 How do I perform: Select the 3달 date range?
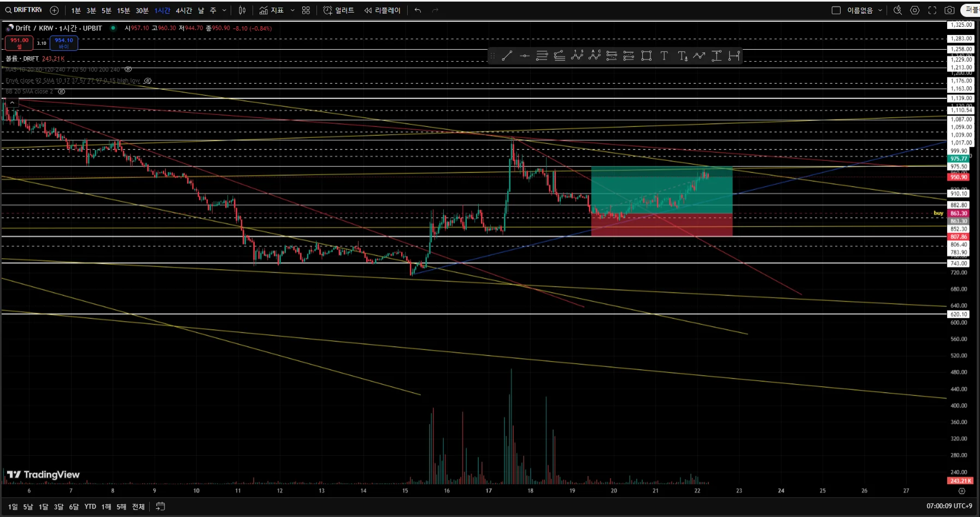click(x=58, y=507)
